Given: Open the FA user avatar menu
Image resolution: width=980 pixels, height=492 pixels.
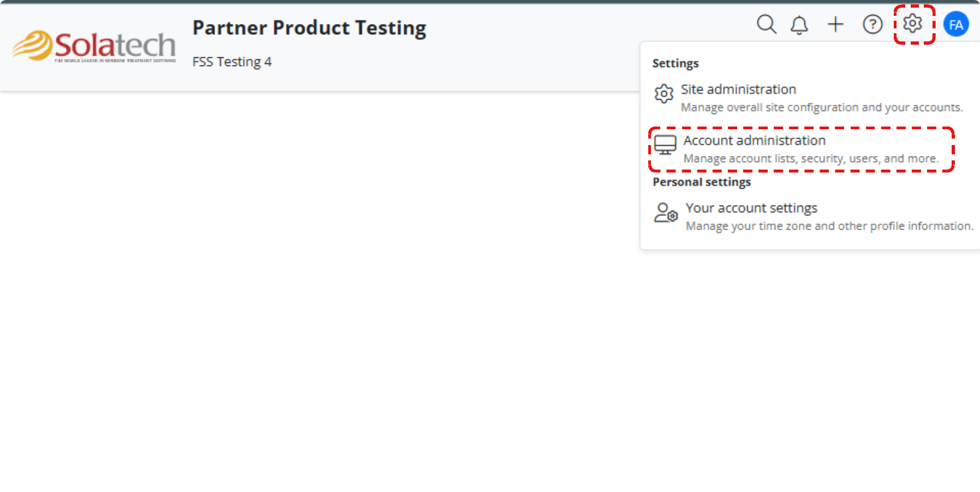Looking at the screenshot, I should pos(955,24).
